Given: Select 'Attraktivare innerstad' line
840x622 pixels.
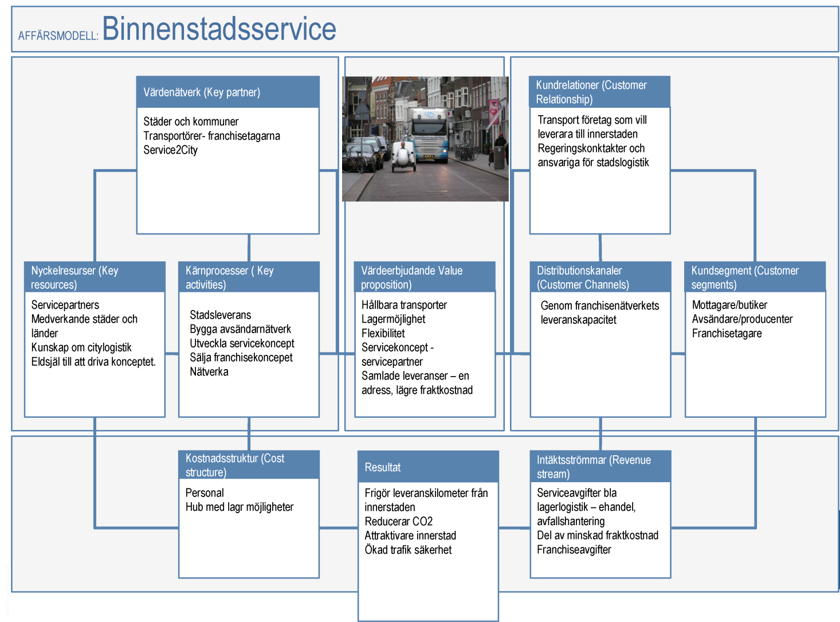Looking at the screenshot, I should point(410,536).
